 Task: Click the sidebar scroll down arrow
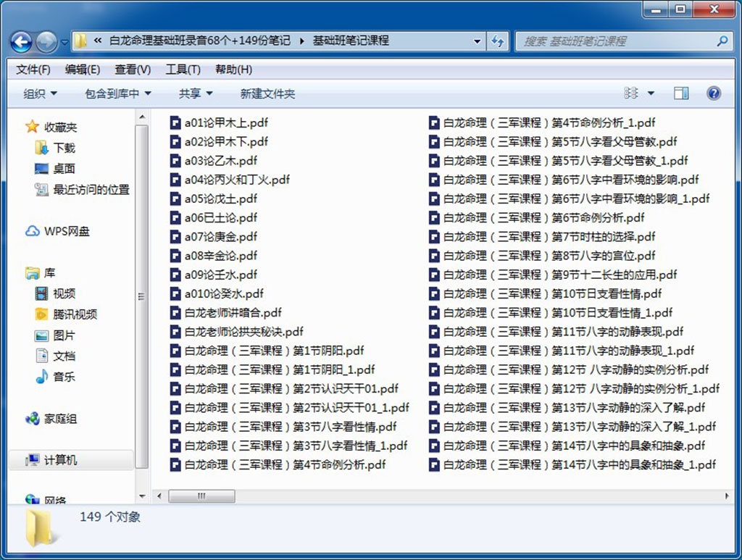tap(142, 496)
